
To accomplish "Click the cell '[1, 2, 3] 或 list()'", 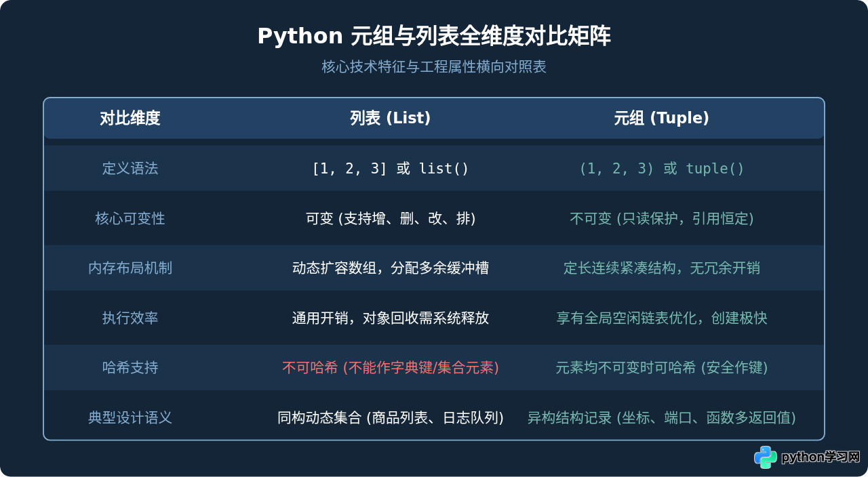I will [391, 169].
